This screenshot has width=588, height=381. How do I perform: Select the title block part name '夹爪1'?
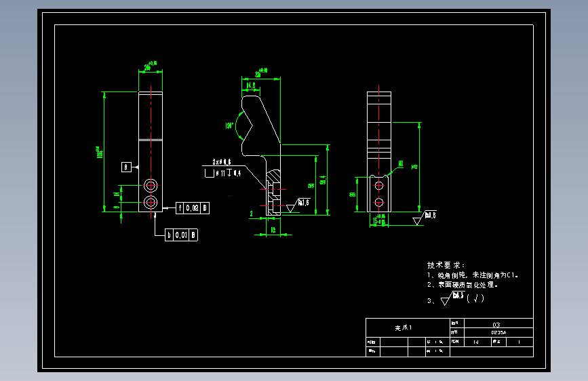[x=403, y=327]
